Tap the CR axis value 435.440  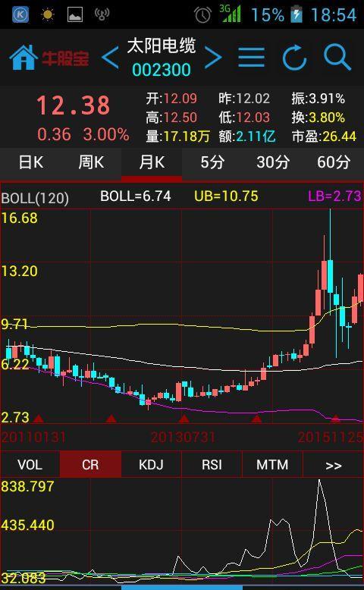pyautogui.click(x=27, y=525)
